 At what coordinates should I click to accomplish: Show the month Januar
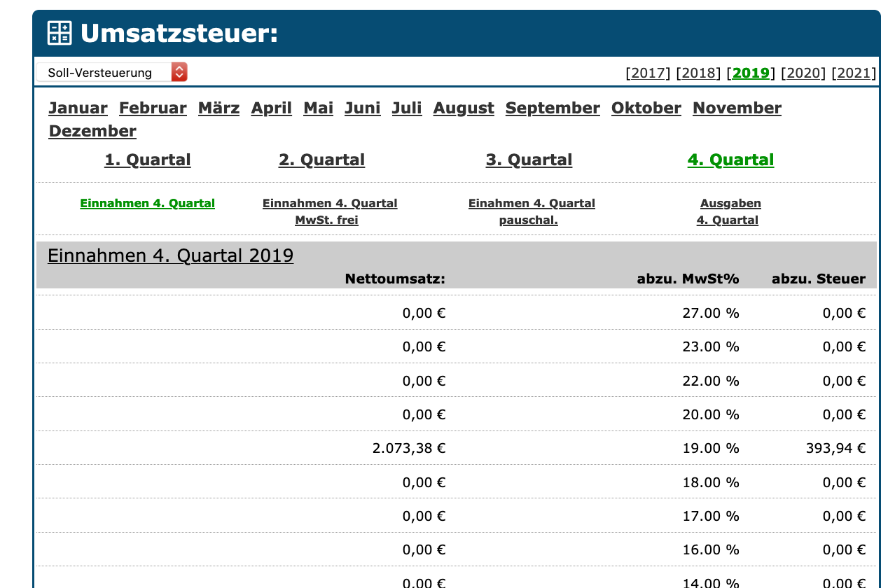(78, 108)
